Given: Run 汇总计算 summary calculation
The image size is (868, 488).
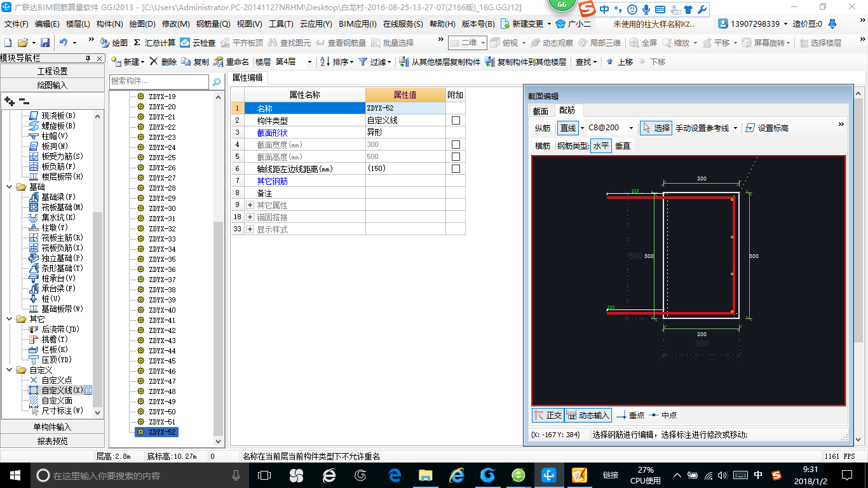Looking at the screenshot, I should coord(154,43).
